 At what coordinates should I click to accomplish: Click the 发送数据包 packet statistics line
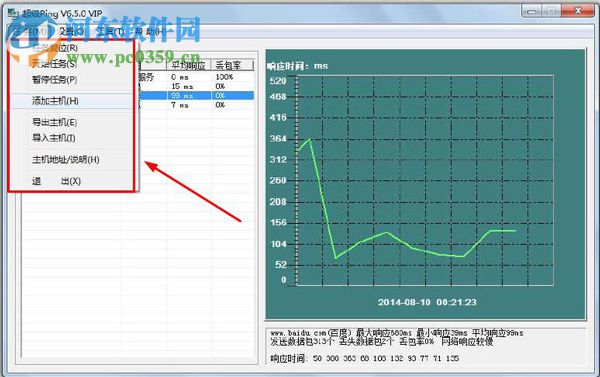(x=382, y=342)
